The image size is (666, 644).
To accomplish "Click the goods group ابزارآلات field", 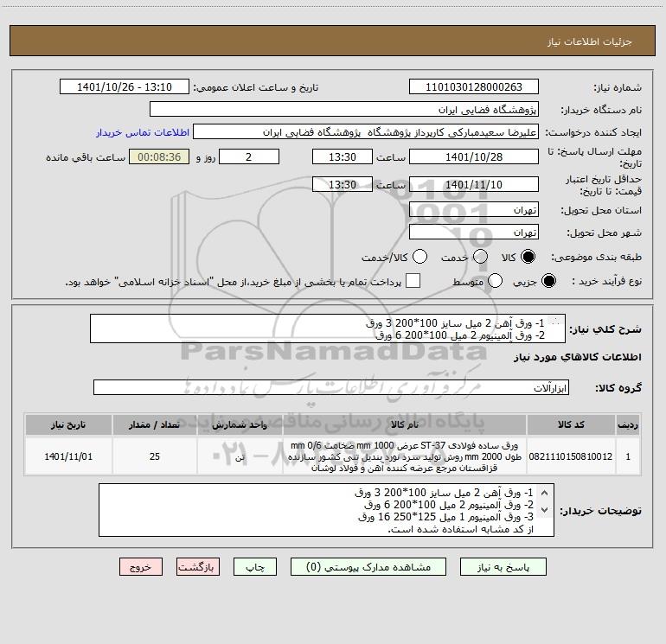I will pos(331,387).
